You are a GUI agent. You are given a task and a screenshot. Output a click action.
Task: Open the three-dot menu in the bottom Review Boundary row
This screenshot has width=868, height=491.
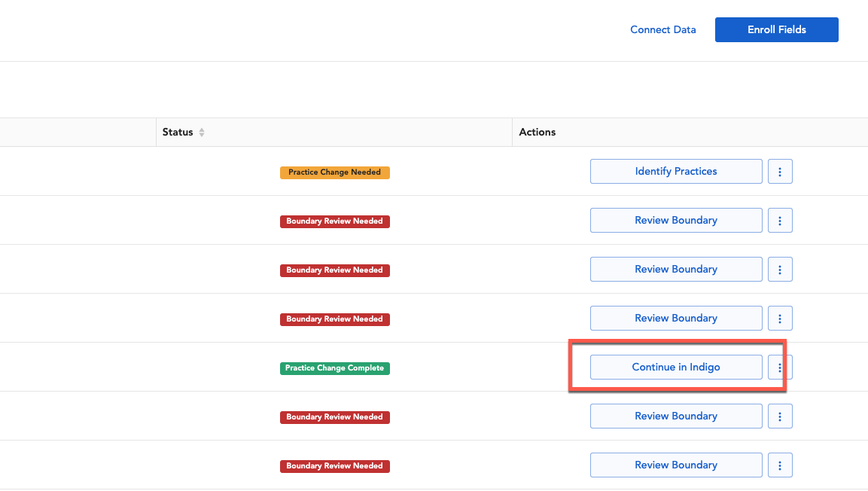tap(780, 465)
